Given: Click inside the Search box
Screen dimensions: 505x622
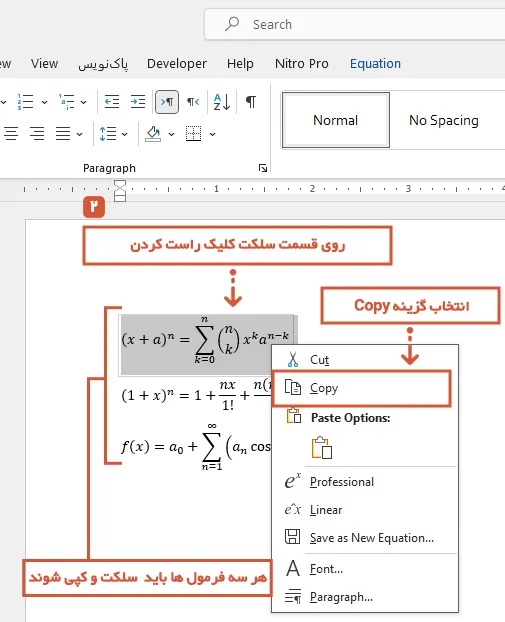Looking at the screenshot, I should click(355, 24).
